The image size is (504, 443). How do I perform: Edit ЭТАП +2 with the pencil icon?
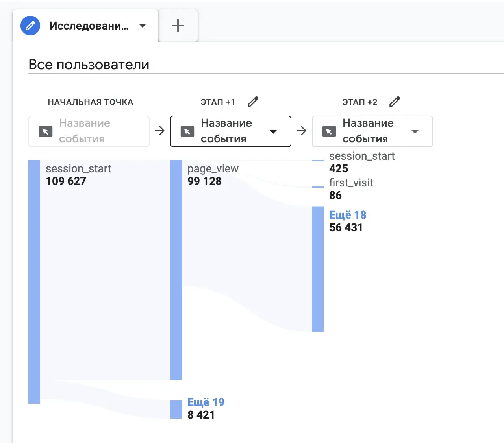(x=395, y=102)
